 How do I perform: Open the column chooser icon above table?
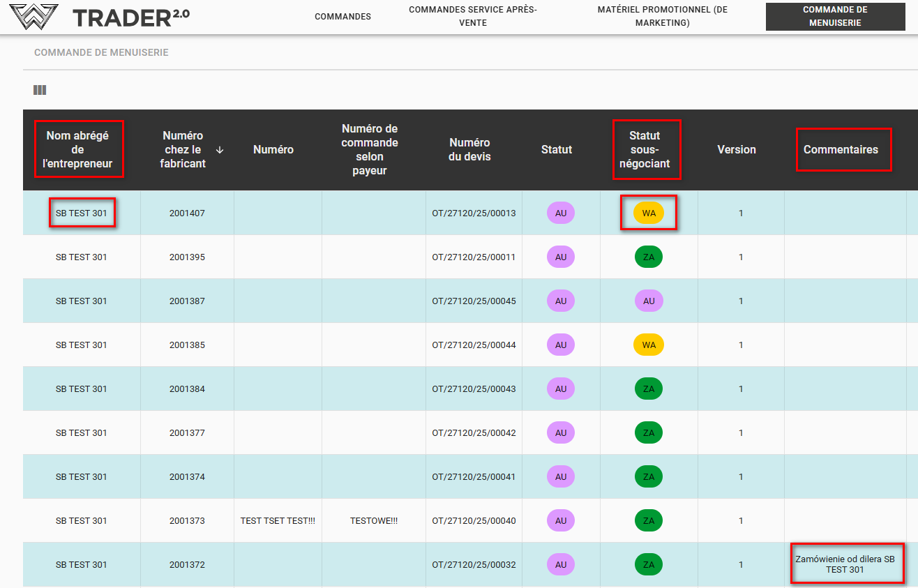pyautogui.click(x=40, y=90)
